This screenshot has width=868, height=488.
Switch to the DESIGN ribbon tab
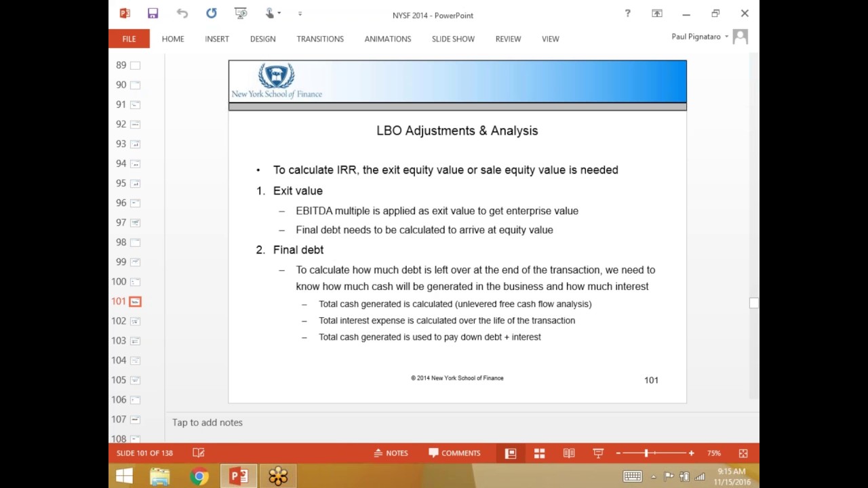(262, 39)
